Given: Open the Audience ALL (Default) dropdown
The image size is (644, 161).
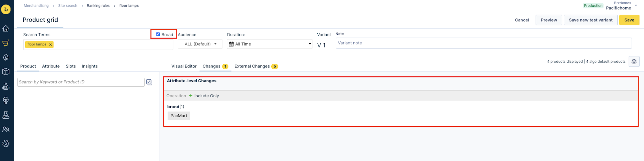Looking at the screenshot, I should click(200, 44).
